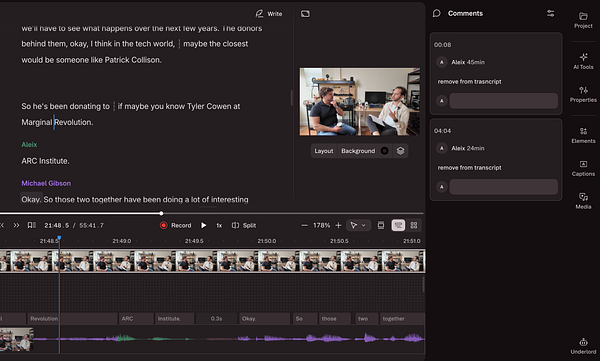Click the blue playhead marker on the ruler
This screenshot has height=361, width=600.
pos(59,238)
